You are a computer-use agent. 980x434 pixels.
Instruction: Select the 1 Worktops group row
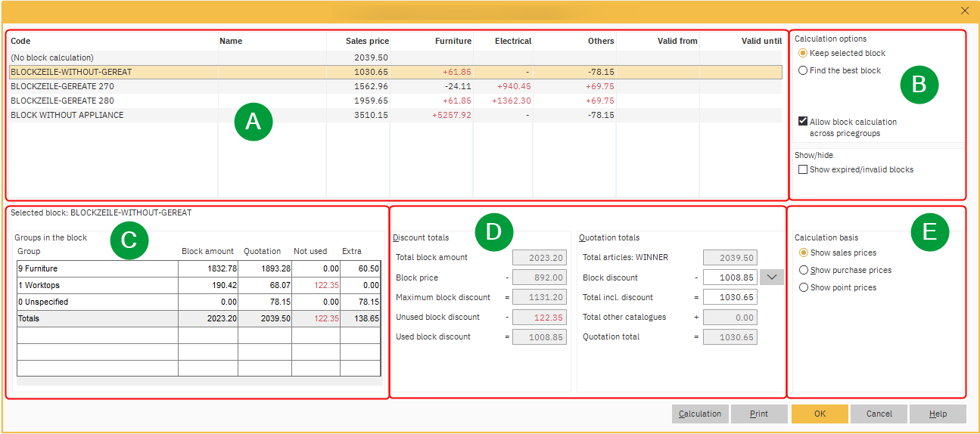[97, 286]
